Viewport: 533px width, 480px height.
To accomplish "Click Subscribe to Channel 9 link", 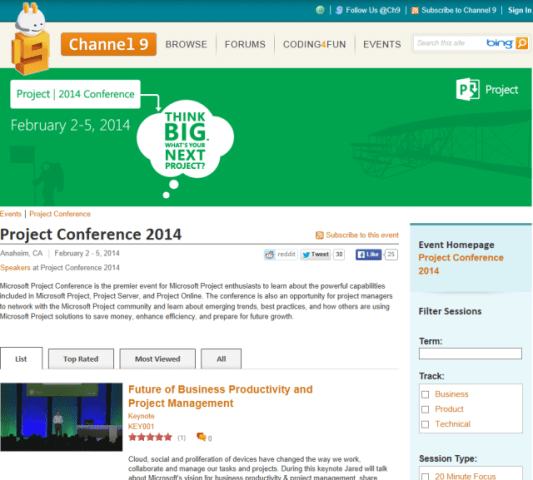I will [459, 10].
